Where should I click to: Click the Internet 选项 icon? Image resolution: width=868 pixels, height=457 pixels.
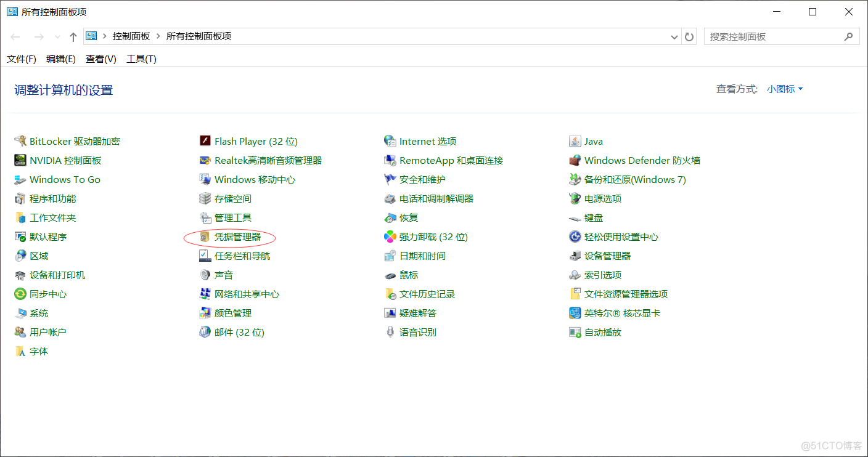(390, 141)
